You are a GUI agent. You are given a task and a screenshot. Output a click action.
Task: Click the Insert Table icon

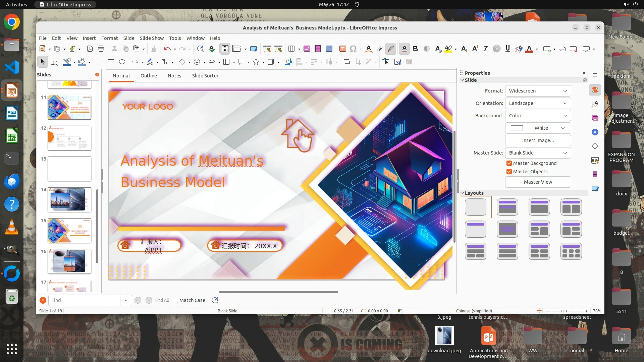click(291, 49)
